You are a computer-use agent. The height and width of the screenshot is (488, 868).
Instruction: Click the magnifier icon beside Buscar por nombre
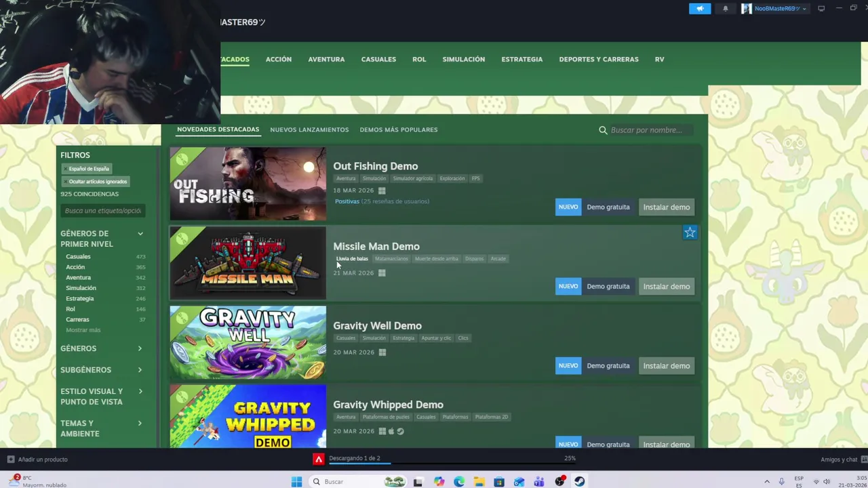click(x=603, y=130)
